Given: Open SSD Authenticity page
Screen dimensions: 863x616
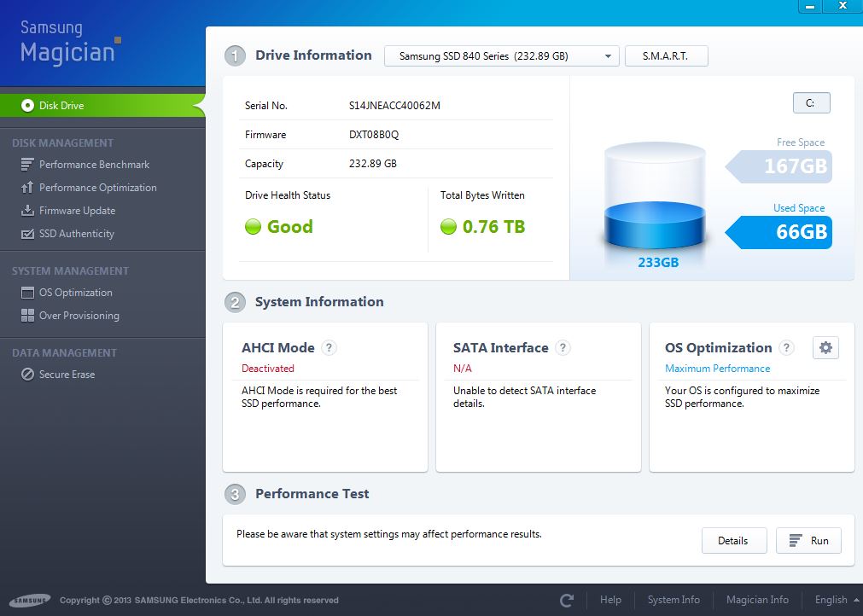Looking at the screenshot, I should click(x=77, y=234).
